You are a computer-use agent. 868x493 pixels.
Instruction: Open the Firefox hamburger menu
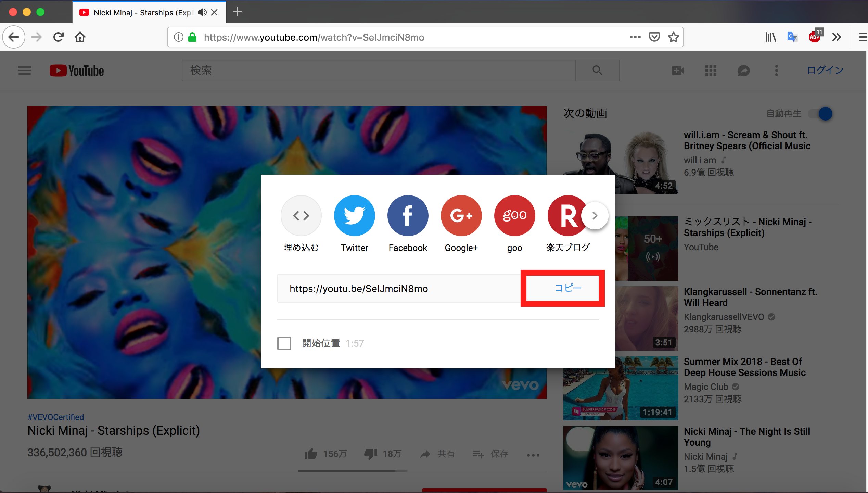pyautogui.click(x=863, y=37)
